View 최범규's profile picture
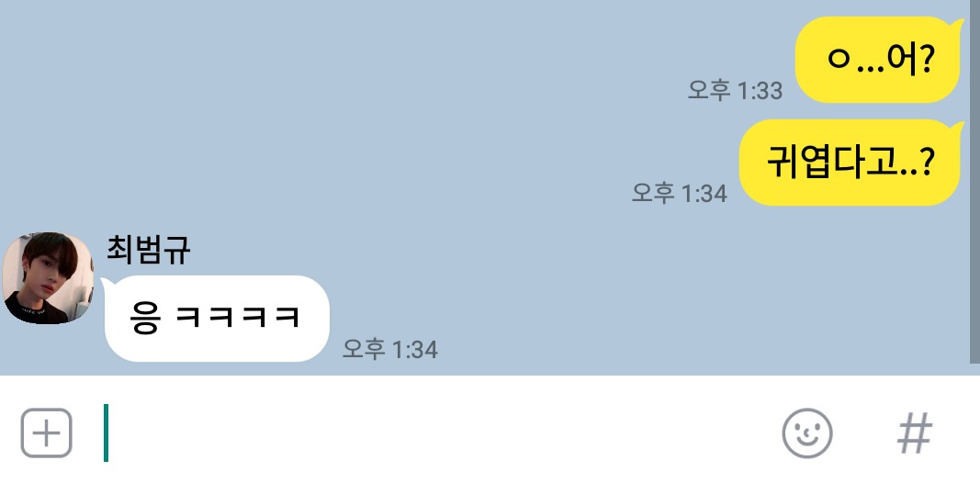 point(48,278)
